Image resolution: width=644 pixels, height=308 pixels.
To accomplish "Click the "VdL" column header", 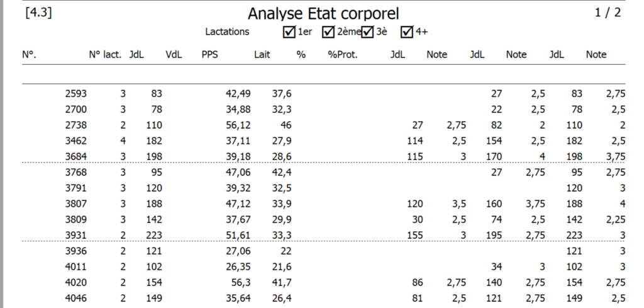I will click(174, 55).
